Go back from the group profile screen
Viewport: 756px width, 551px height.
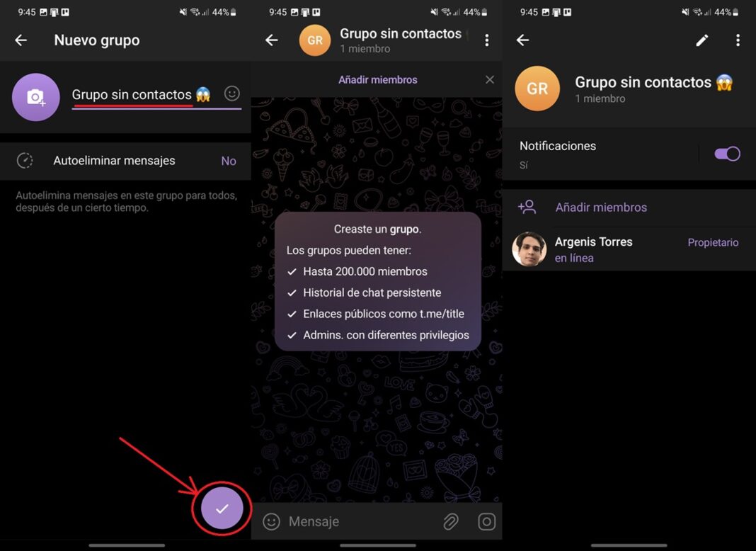[x=523, y=40]
